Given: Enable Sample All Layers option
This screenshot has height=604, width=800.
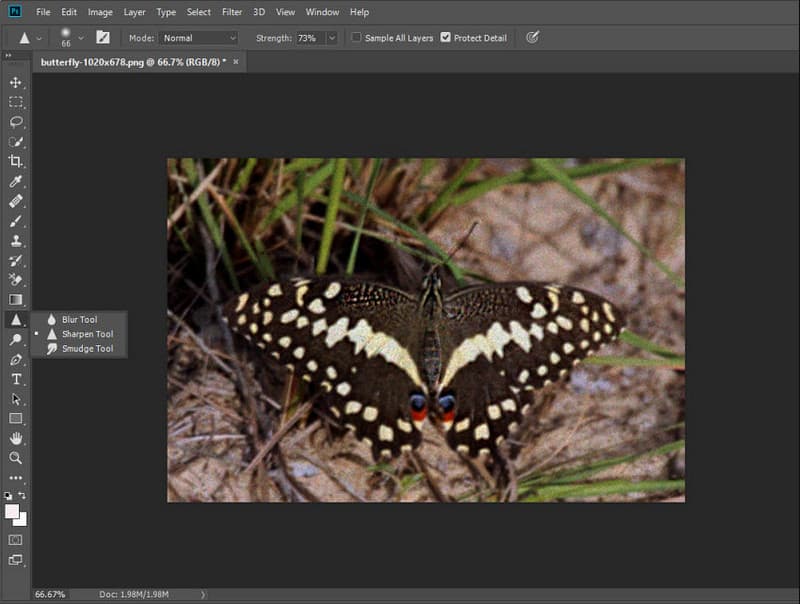Looking at the screenshot, I should 357,37.
